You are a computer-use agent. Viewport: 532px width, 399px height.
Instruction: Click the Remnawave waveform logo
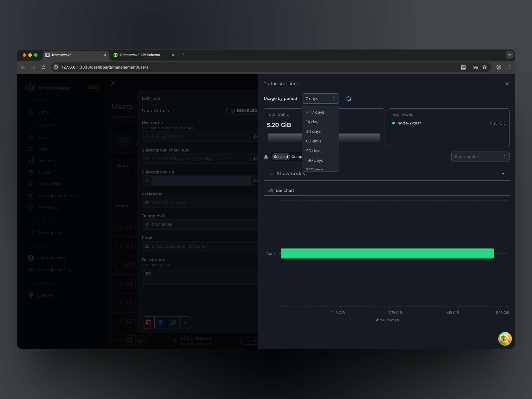[30, 88]
